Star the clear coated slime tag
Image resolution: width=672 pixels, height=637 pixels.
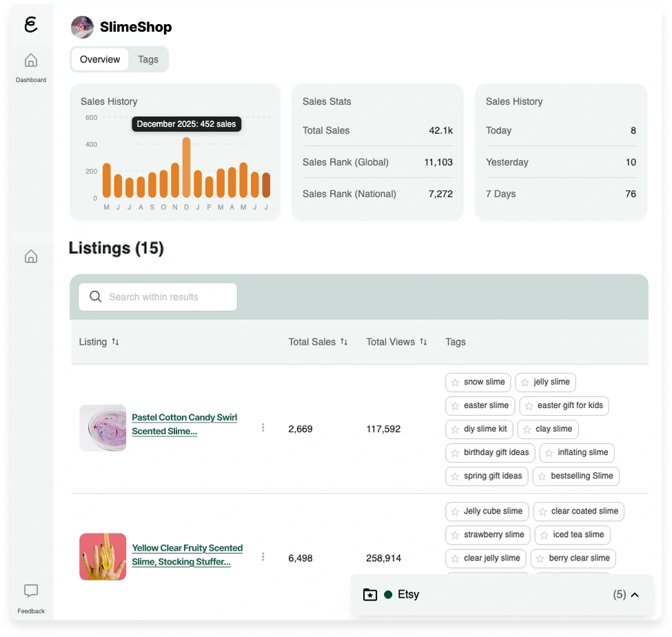click(543, 512)
